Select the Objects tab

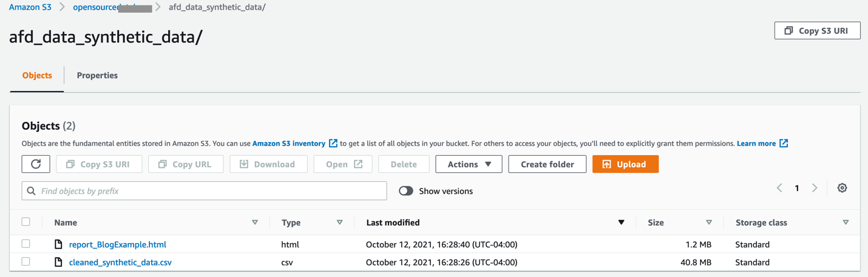(37, 75)
